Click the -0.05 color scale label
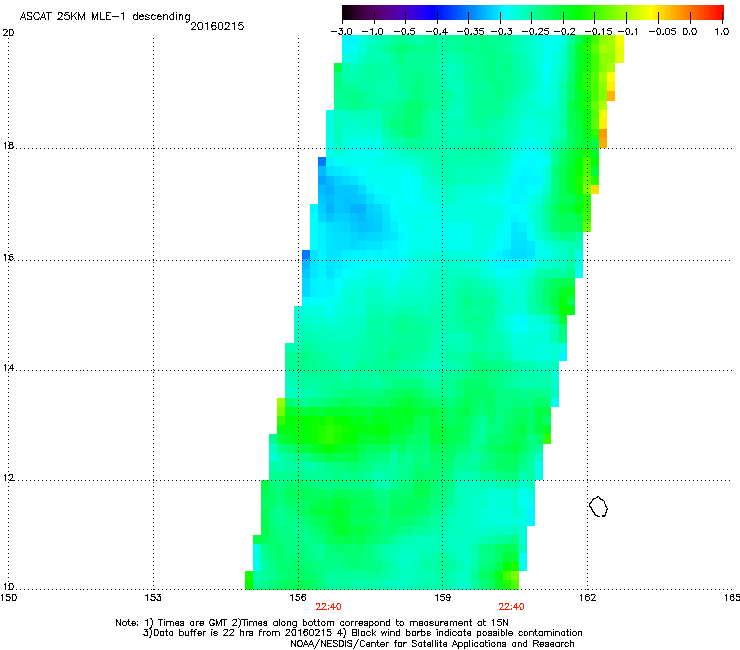Image resolution: width=740 pixels, height=650 pixels. tap(662, 32)
